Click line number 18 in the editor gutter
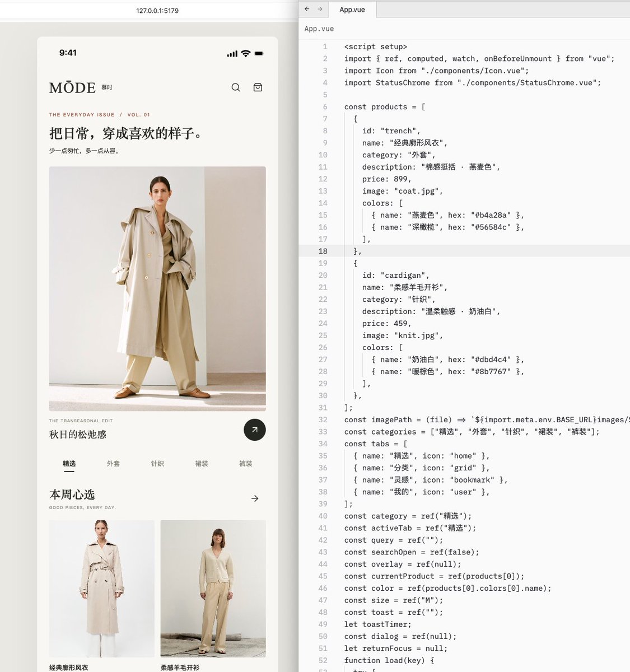Viewport: 630px width, 672px height. click(x=323, y=251)
